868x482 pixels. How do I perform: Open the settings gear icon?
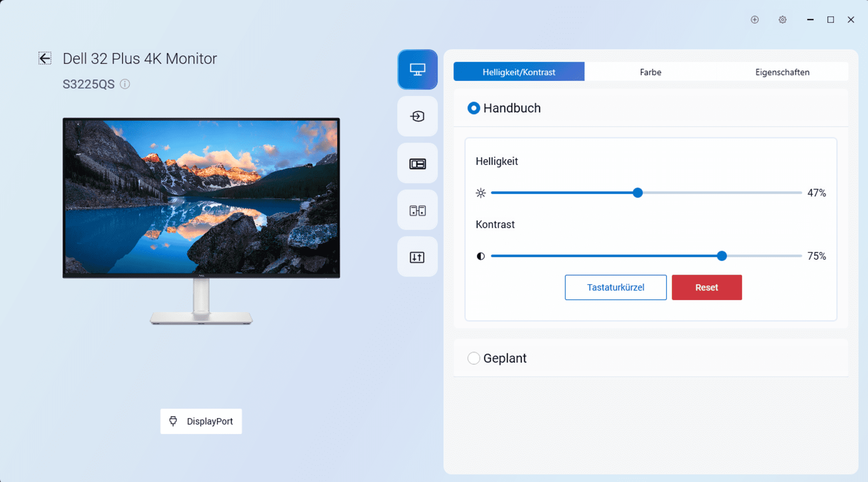[x=783, y=19]
